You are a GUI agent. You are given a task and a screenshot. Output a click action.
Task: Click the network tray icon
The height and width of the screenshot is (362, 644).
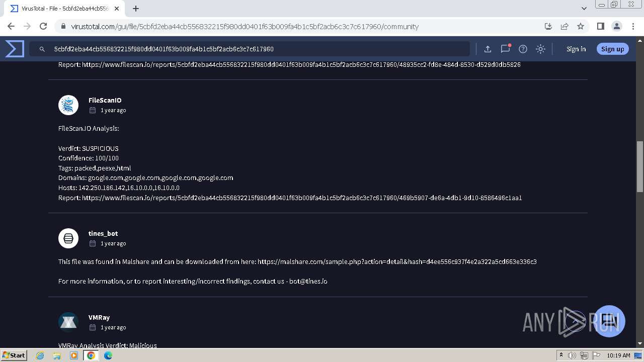point(584,355)
